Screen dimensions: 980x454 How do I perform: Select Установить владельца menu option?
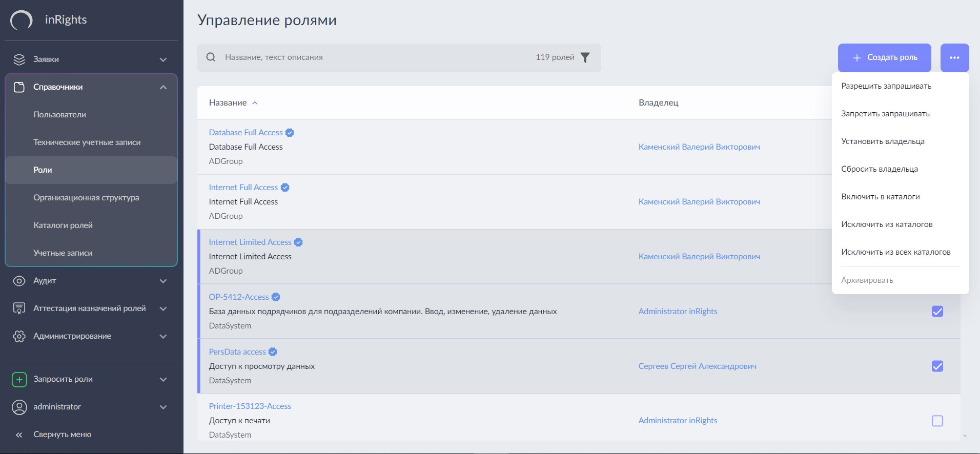[883, 141]
